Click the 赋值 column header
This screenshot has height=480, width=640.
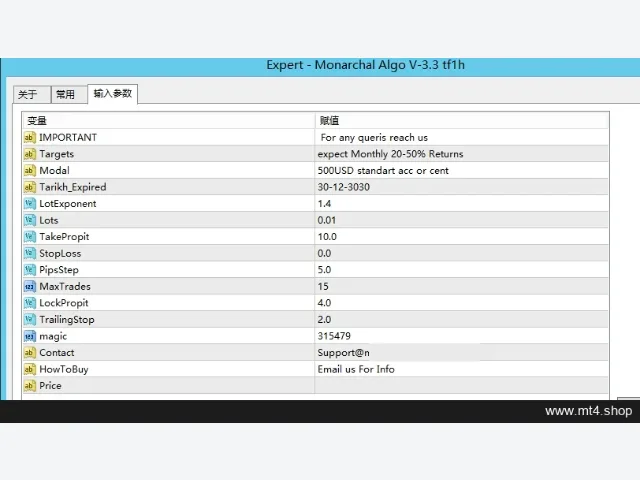coord(462,121)
